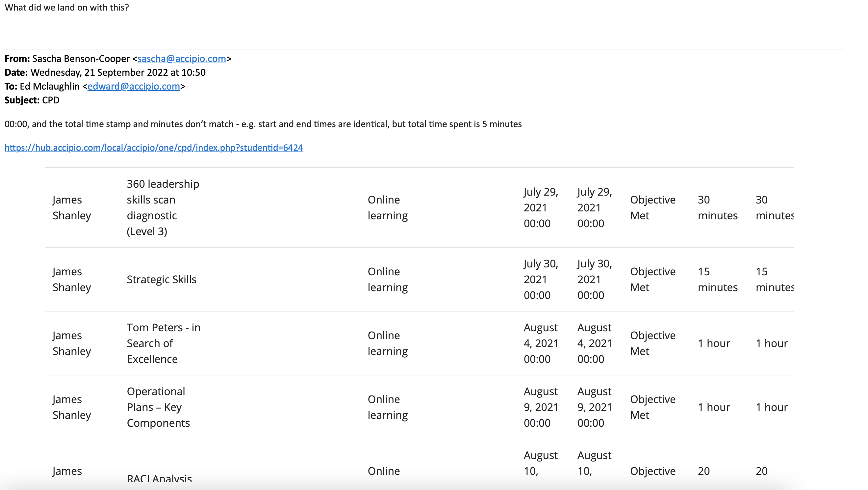This screenshot has width=868, height=490.
Task: Click the first 15 minutes duration cell
Action: pyautogui.click(x=717, y=279)
